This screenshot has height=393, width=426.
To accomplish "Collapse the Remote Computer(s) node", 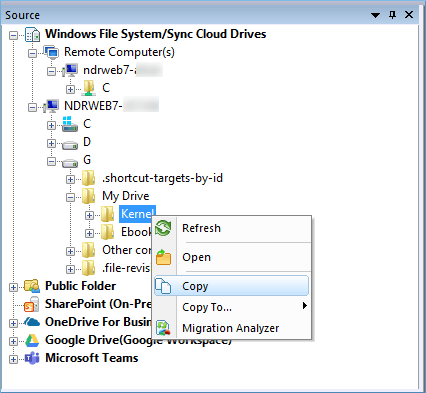I will [x=32, y=53].
